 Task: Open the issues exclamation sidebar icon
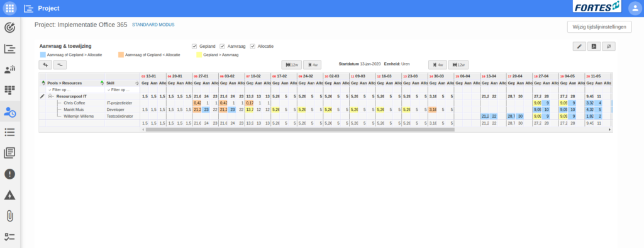coord(10,174)
